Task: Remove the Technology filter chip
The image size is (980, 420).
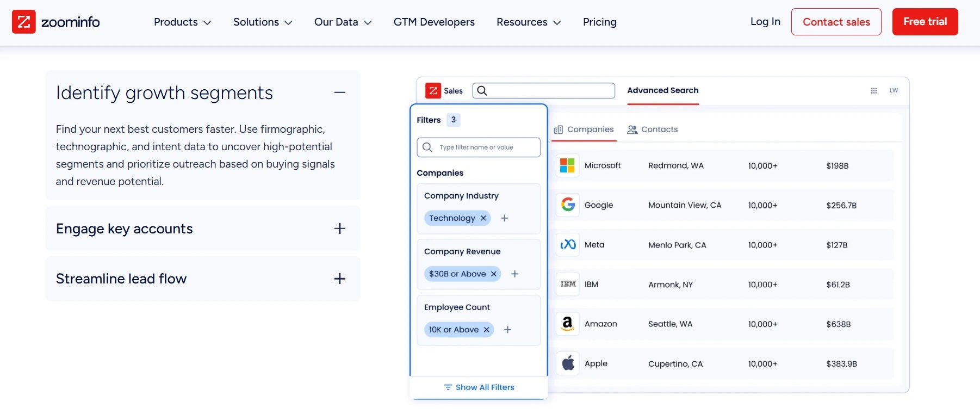Action: 483,218
